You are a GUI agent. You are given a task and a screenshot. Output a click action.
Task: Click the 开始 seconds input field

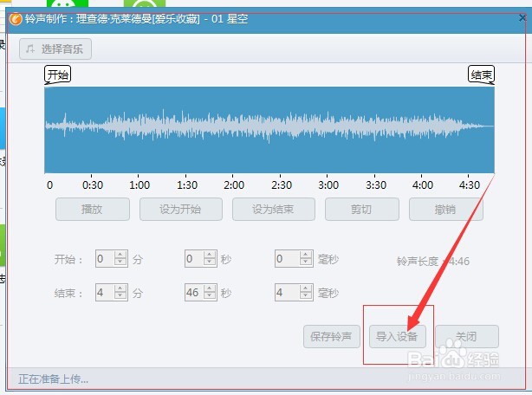pos(194,259)
